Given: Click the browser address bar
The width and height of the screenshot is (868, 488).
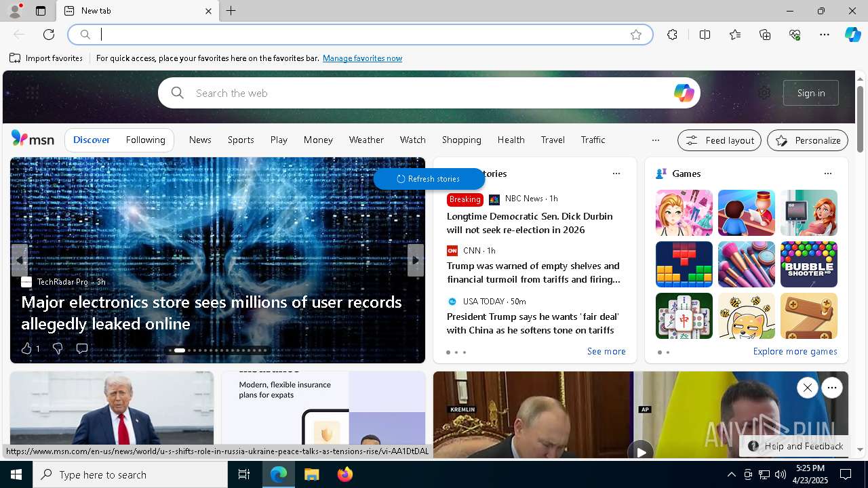Looking at the screenshot, I should 360,35.
